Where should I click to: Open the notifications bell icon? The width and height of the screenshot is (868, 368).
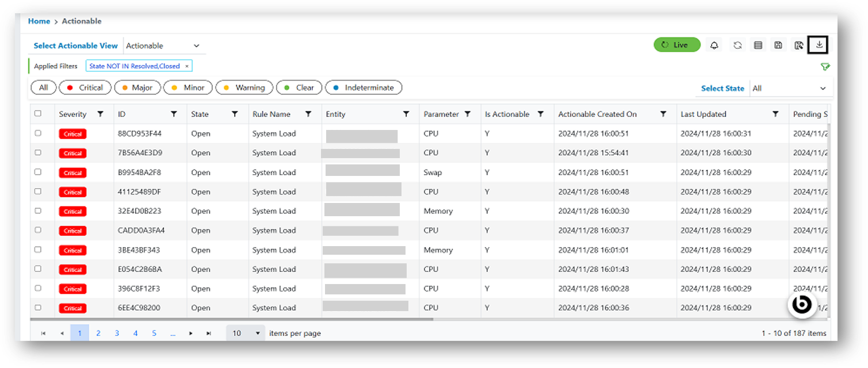pyautogui.click(x=714, y=45)
